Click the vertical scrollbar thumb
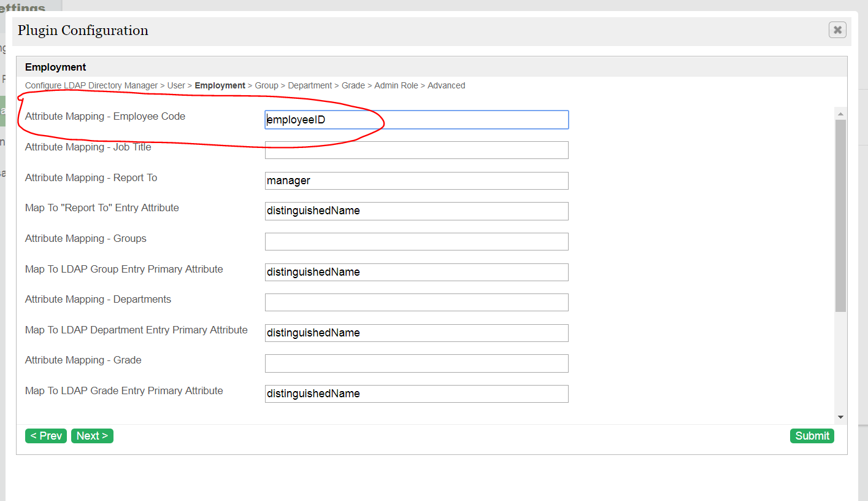Image resolution: width=868 pixels, height=501 pixels. pyautogui.click(x=840, y=215)
